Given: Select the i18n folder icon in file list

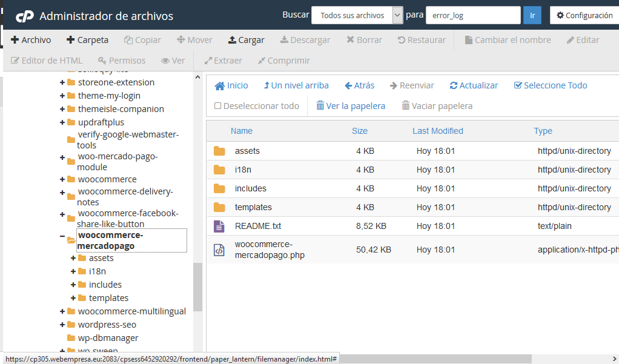Looking at the screenshot, I should click(219, 170).
